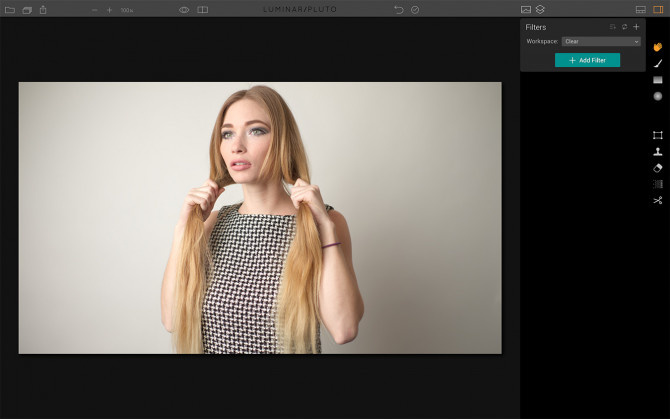Click the plus icon in Filters header

point(636,27)
